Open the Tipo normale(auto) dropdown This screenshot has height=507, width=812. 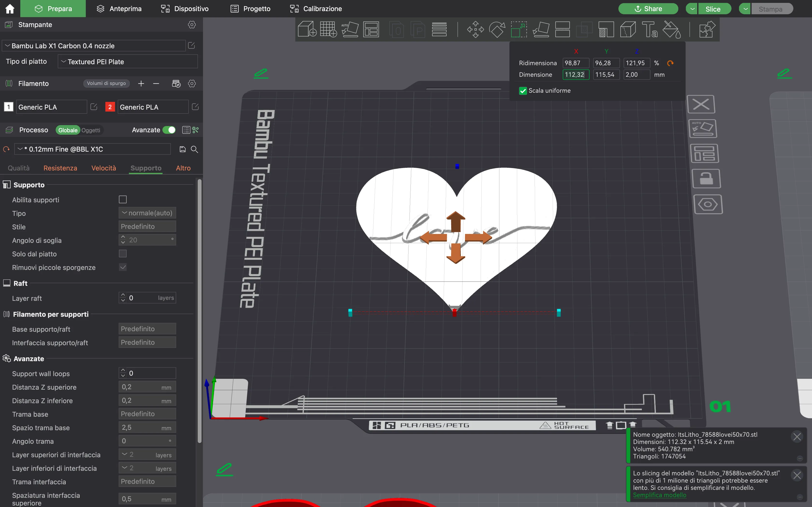[x=147, y=213]
